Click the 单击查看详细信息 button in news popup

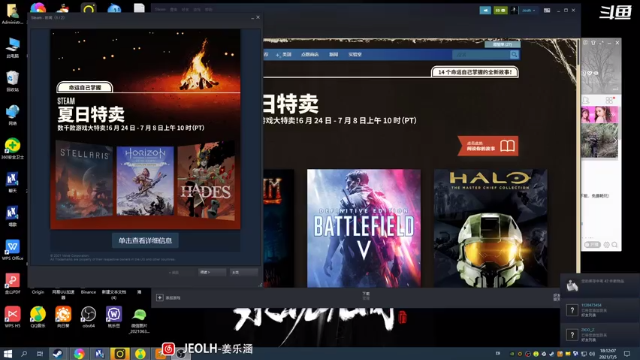click(x=145, y=240)
